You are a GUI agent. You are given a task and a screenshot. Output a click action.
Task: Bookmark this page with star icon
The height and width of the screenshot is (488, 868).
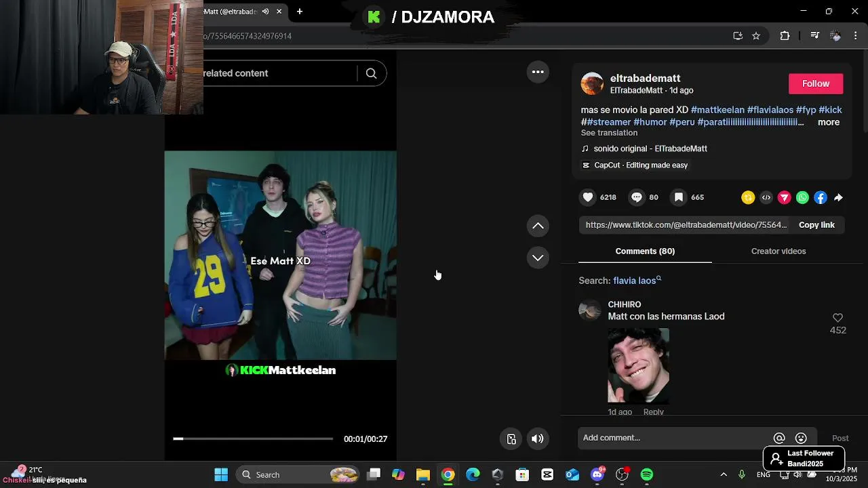756,36
